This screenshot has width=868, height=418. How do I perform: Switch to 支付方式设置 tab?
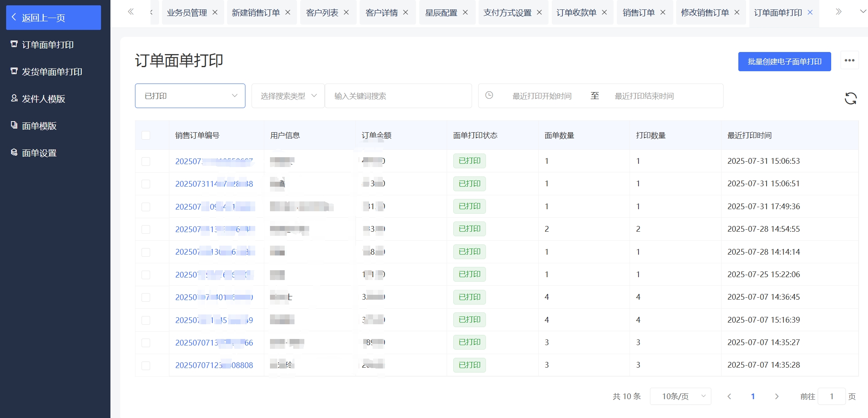pyautogui.click(x=508, y=13)
